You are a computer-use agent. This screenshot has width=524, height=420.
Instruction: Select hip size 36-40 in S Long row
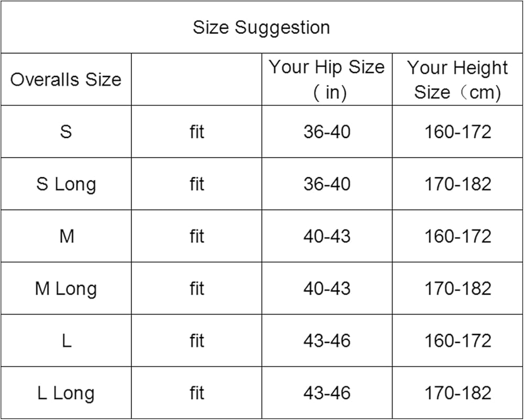pos(326,184)
